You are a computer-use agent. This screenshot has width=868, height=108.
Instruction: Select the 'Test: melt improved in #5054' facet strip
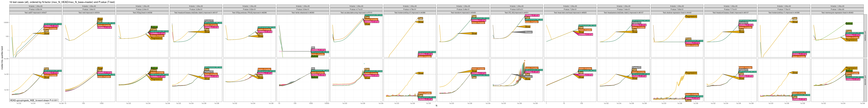tap(89, 13)
